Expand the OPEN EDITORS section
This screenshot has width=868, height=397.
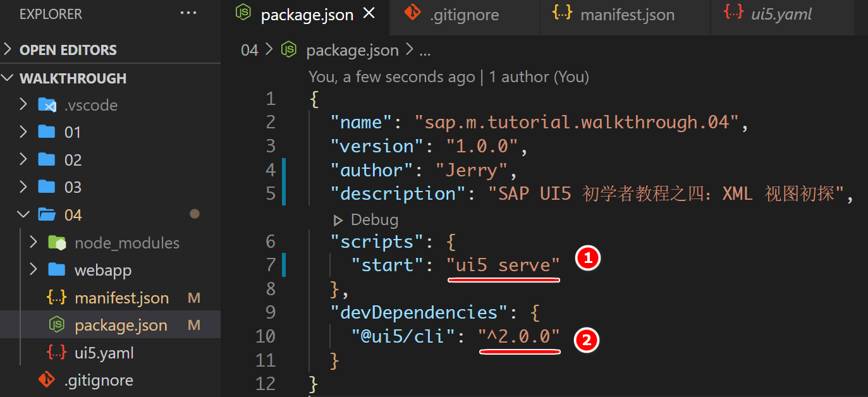pos(8,49)
